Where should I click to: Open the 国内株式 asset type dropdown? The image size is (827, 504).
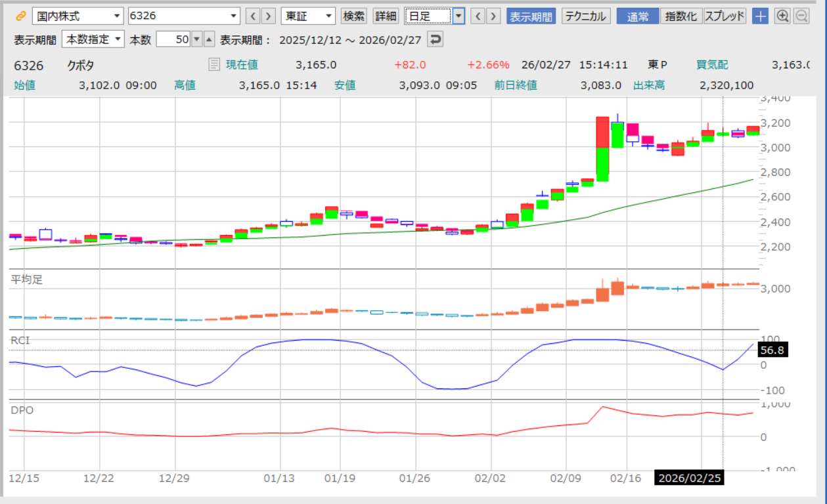[x=78, y=16]
